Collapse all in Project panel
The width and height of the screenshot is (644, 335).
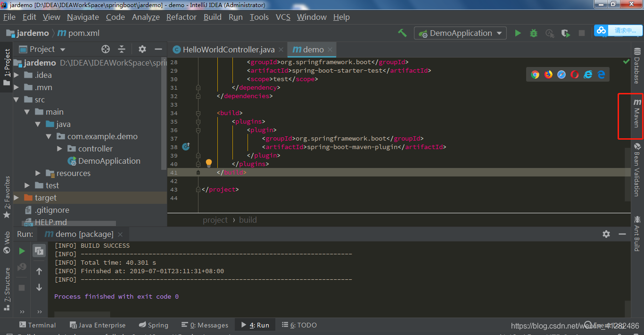(x=122, y=49)
